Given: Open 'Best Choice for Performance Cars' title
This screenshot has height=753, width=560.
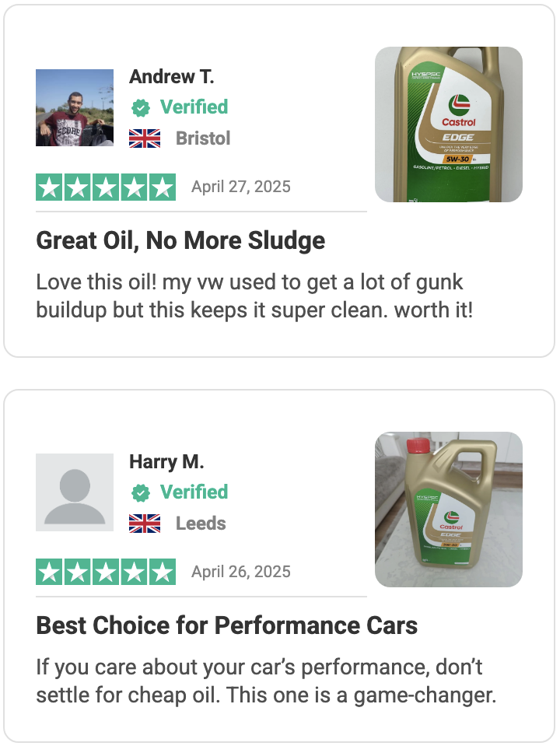Looking at the screenshot, I should click(x=226, y=625).
